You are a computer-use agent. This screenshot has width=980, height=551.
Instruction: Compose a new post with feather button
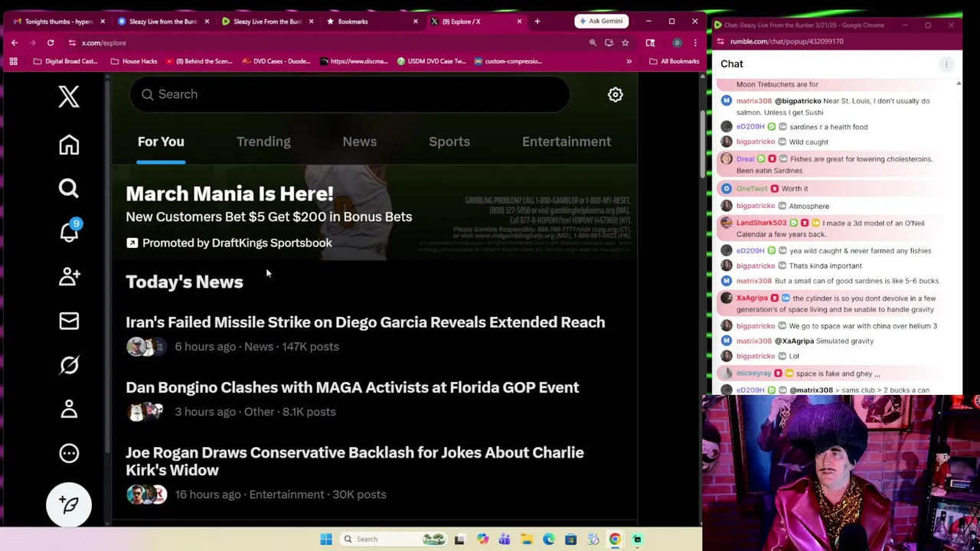[69, 505]
